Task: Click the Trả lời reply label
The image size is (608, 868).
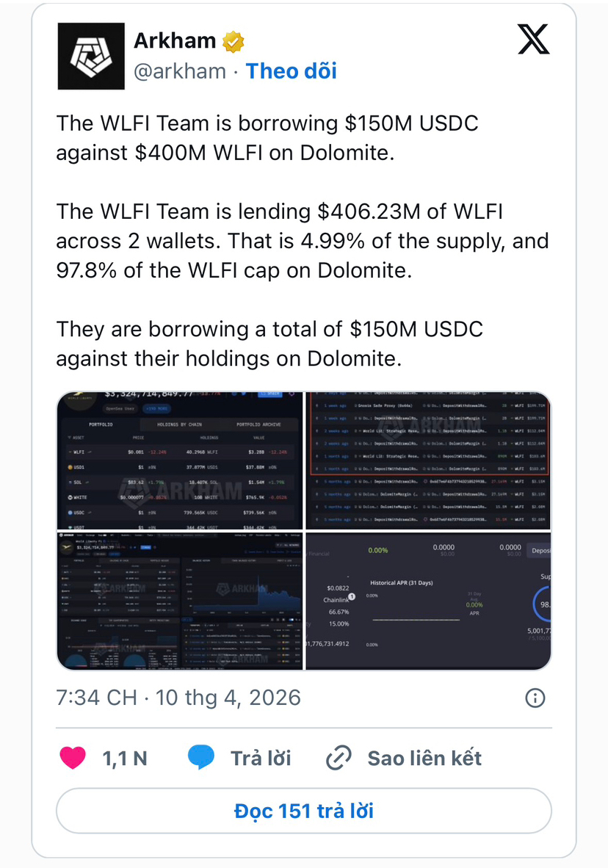Action: click(261, 758)
